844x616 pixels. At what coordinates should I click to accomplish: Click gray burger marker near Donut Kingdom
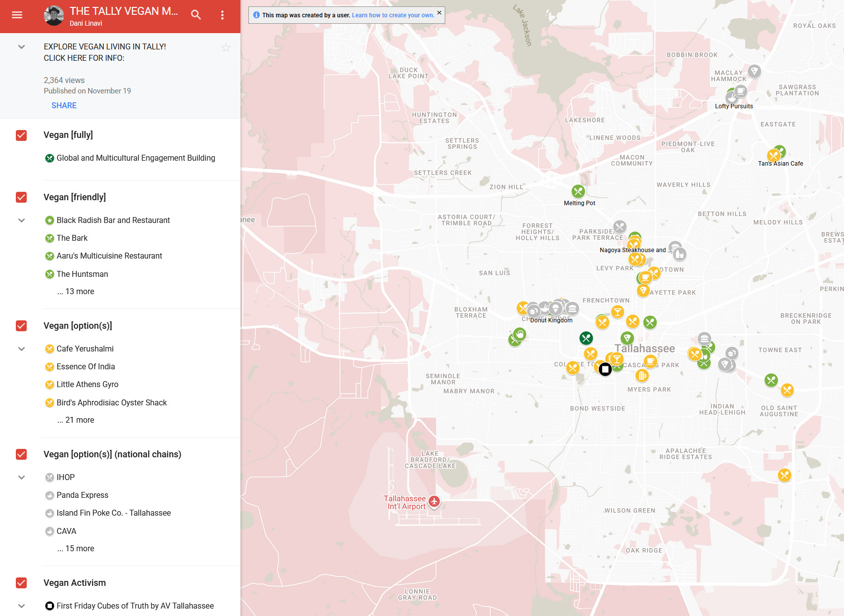[572, 308]
